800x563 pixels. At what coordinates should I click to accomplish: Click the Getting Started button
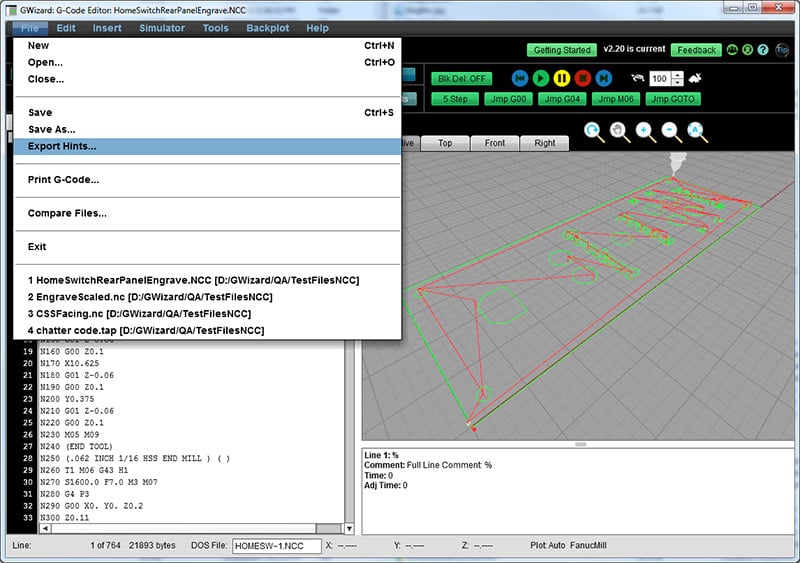(x=562, y=50)
